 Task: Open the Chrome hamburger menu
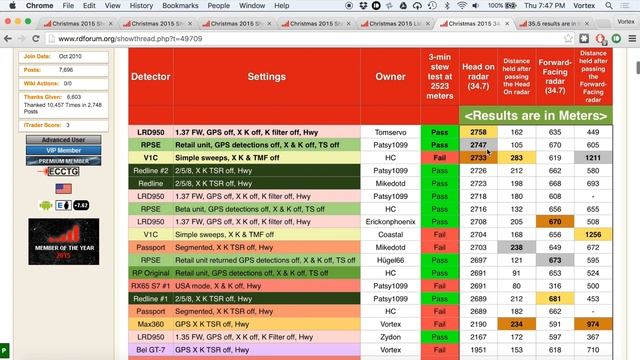[x=632, y=39]
